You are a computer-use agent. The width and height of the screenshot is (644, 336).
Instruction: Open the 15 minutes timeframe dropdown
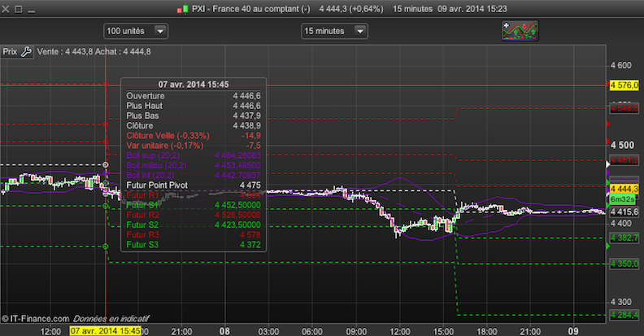[x=334, y=31]
